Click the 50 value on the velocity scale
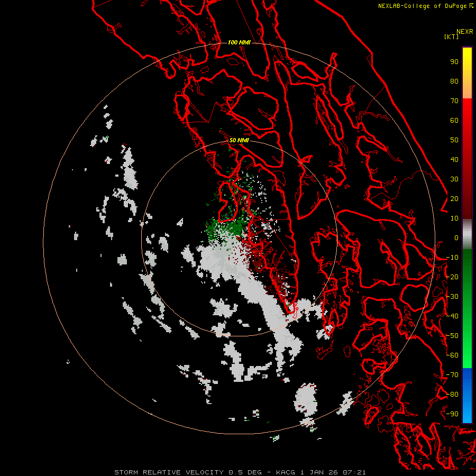The height and width of the screenshot is (476, 476). point(454,140)
